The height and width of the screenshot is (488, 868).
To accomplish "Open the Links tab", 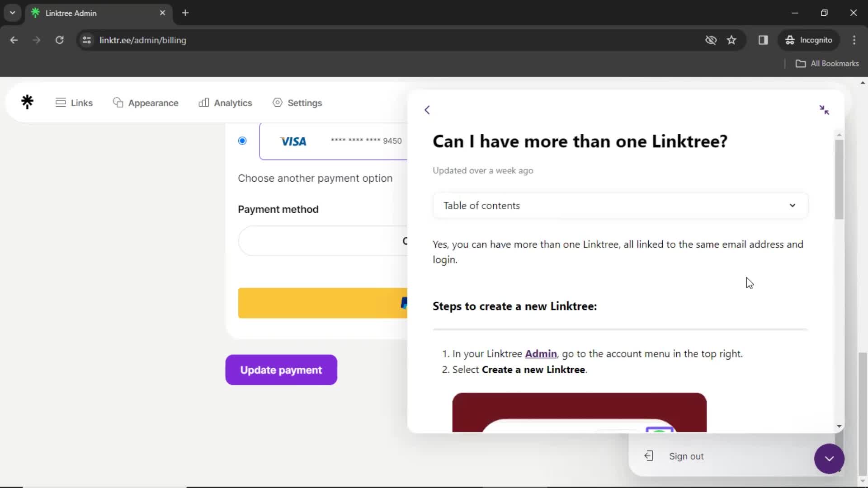I will (74, 103).
